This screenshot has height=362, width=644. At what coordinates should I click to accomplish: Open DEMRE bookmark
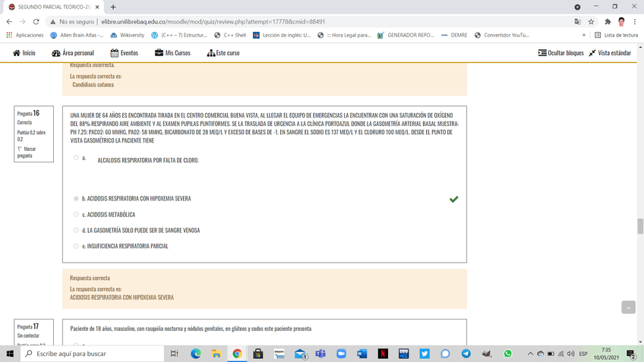pyautogui.click(x=454, y=36)
